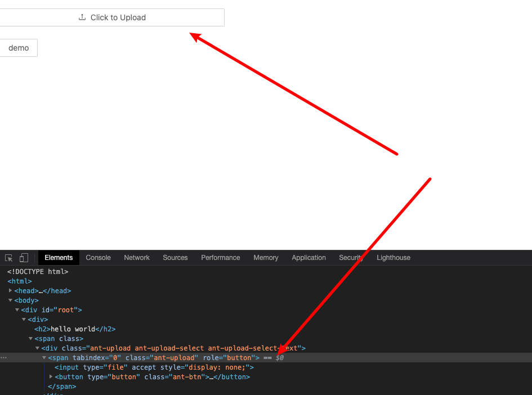
Task: Click the "display: none;" style value
Action: (217, 367)
